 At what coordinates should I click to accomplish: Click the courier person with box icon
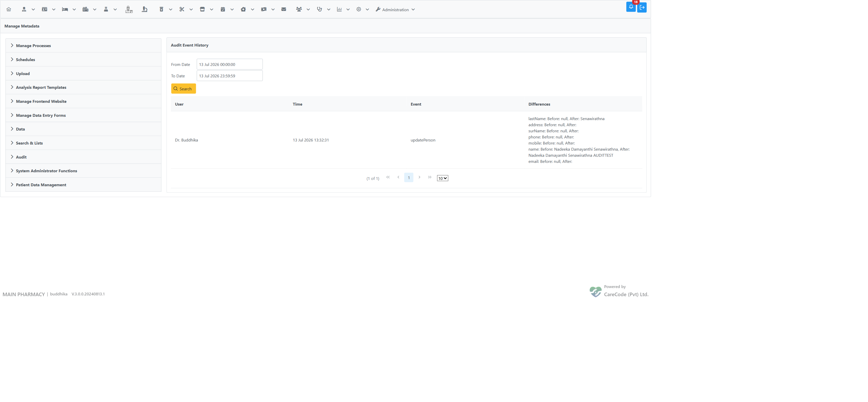coord(129,9)
